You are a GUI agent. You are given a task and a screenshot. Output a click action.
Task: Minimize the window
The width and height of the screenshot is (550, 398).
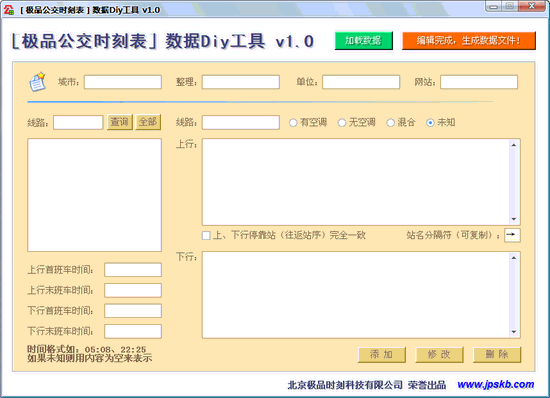point(494,6)
